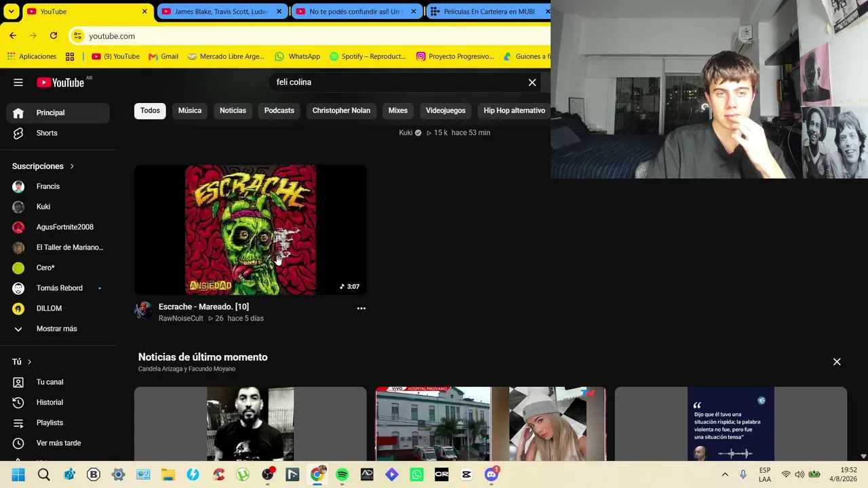Open AgusFortnite2008 subscription channel
The height and width of the screenshot is (488, 868).
point(58,227)
